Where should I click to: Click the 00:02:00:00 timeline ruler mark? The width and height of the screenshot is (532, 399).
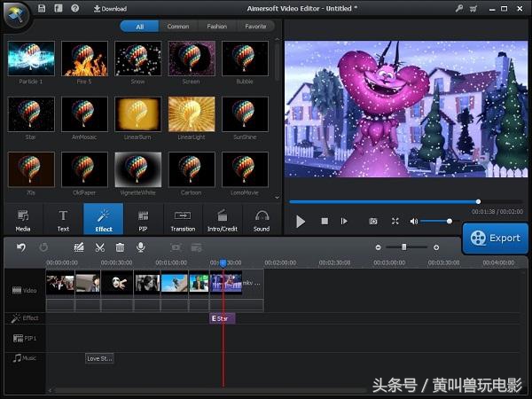[280, 262]
